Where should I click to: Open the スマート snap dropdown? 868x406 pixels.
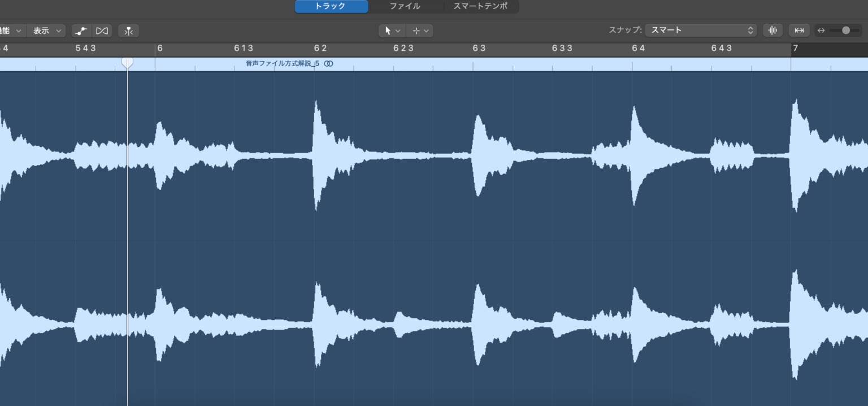[x=701, y=31]
